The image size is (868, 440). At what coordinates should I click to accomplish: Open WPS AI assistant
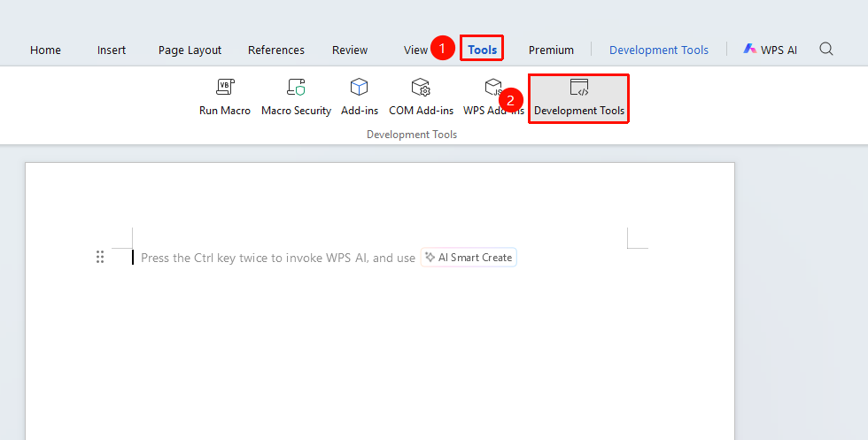[x=770, y=50]
